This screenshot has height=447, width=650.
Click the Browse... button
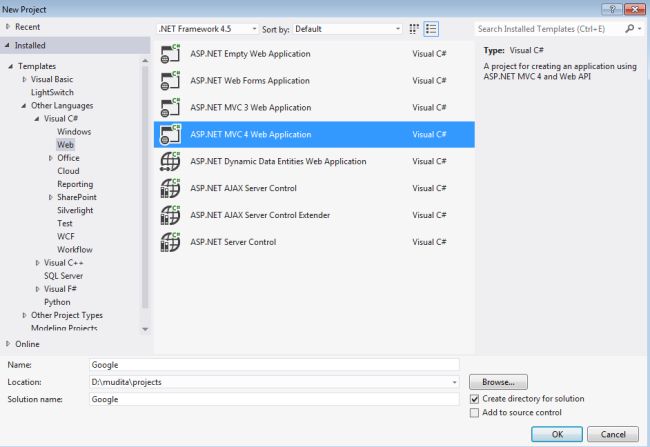coord(498,382)
